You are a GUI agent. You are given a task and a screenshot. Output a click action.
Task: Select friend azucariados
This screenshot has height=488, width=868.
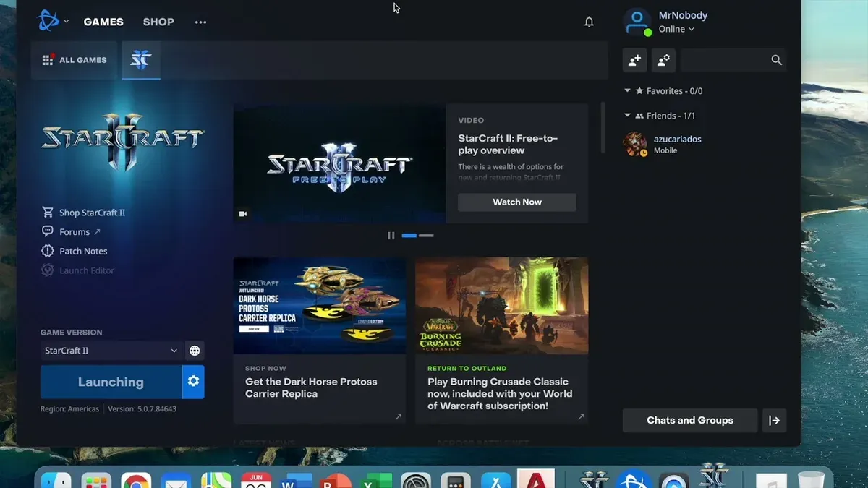point(704,144)
